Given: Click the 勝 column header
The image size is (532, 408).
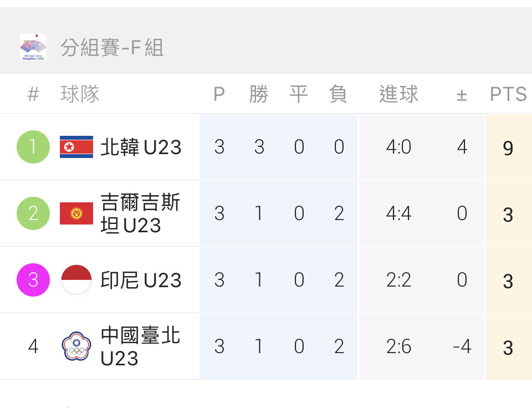Looking at the screenshot, I should (259, 94).
